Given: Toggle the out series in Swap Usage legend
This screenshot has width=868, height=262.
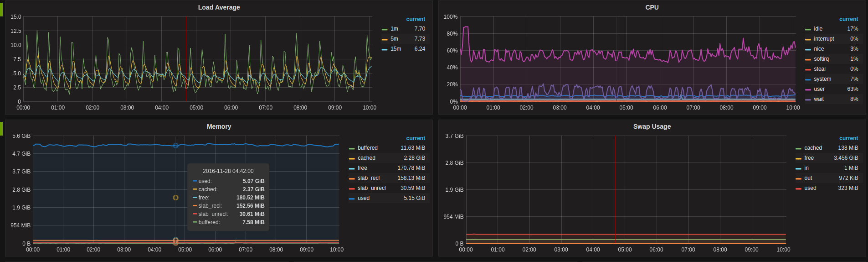Looking at the screenshot, I should [808, 178].
